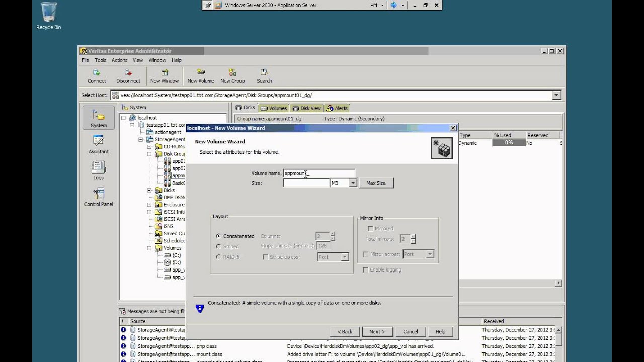This screenshot has height=362, width=644.
Task: Open the MB size unit dropdown
Action: 353,183
